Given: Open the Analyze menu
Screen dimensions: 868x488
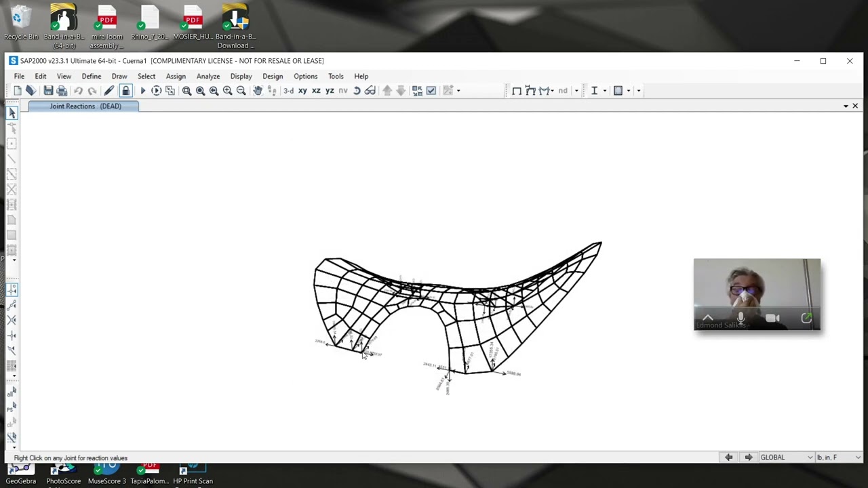Looking at the screenshot, I should coord(208,76).
